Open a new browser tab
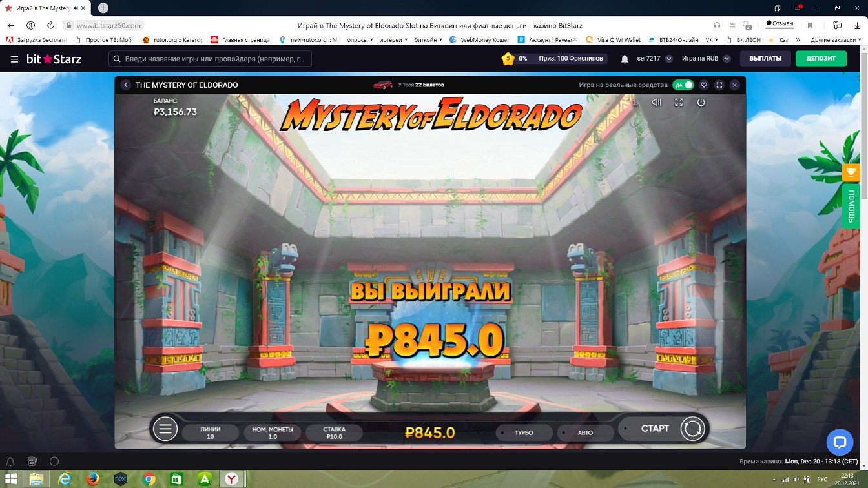Screen dimensions: 868x488 click(103, 8)
